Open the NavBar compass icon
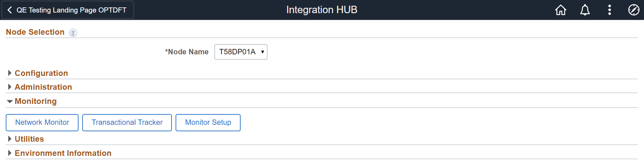This screenshot has height=165, width=644. [634, 10]
